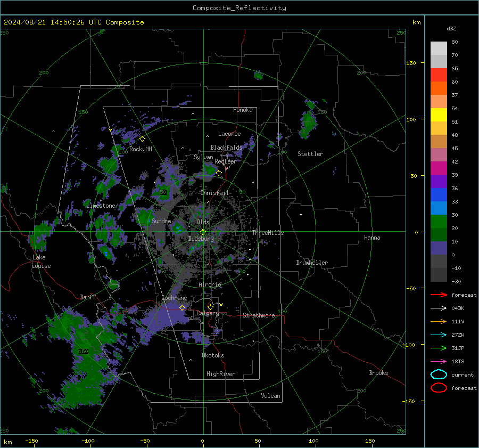
Task: Click the magenta 18TS arrow icon
Action: click(x=439, y=362)
